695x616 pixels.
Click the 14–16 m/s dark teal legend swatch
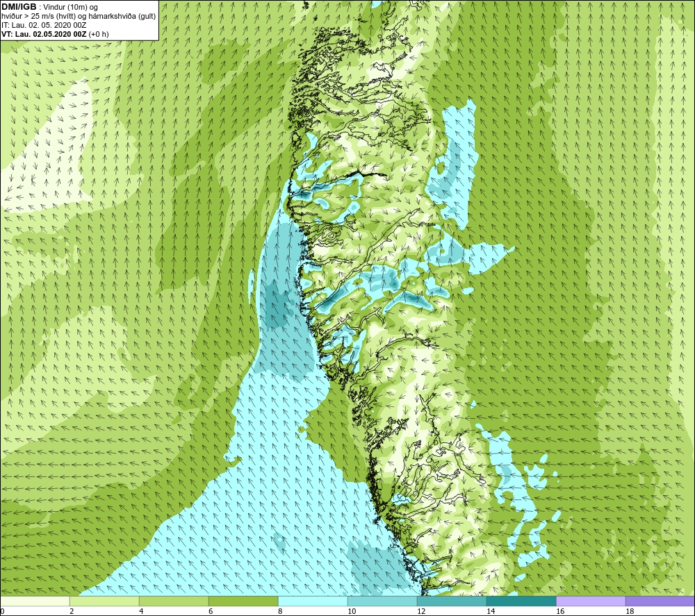tap(521, 601)
